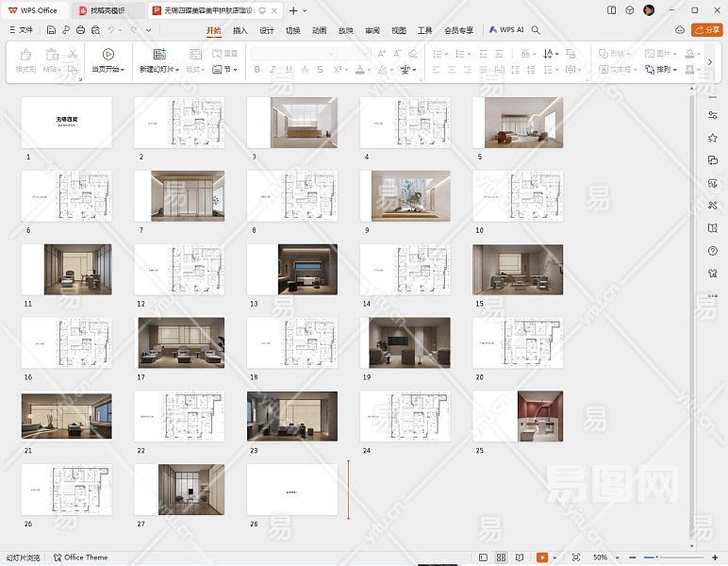Click the orange slideshow play button in status bar
The height and width of the screenshot is (566, 728).
point(543,558)
